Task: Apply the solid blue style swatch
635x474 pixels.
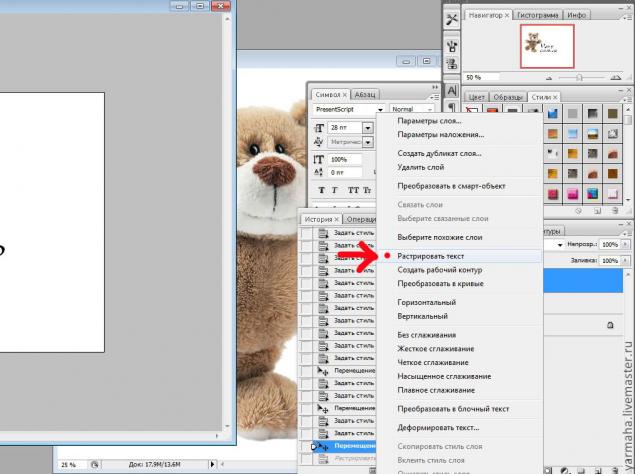Action: [x=553, y=114]
